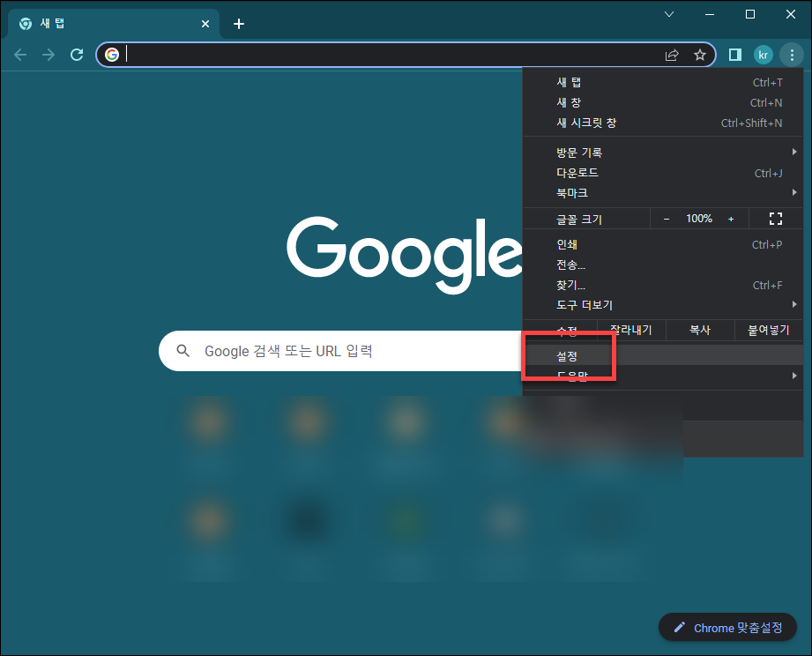812x656 pixels.
Task: Open 다운로드 from the menu
Action: point(663,173)
